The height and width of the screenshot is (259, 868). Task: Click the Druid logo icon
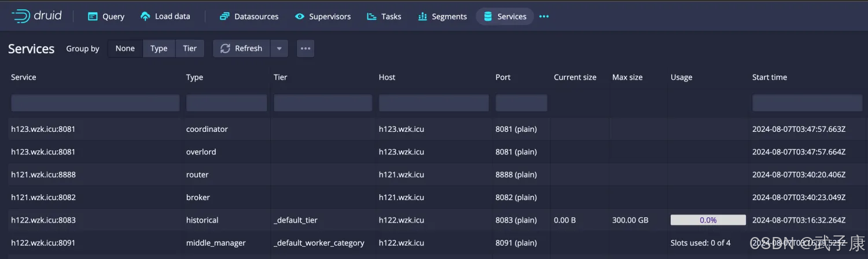click(21, 16)
